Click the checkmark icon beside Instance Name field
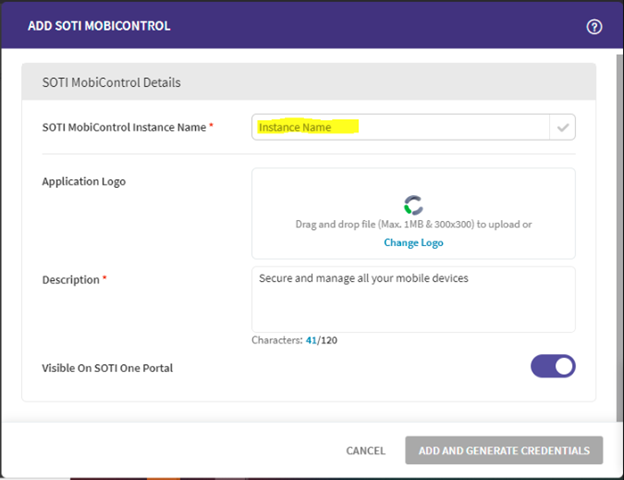Screen dimensions: 624x480 click(563, 127)
